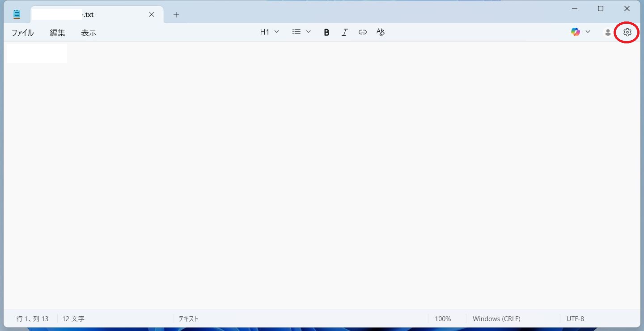Click the Windows (CRLF) line ending indicator

(x=496, y=318)
